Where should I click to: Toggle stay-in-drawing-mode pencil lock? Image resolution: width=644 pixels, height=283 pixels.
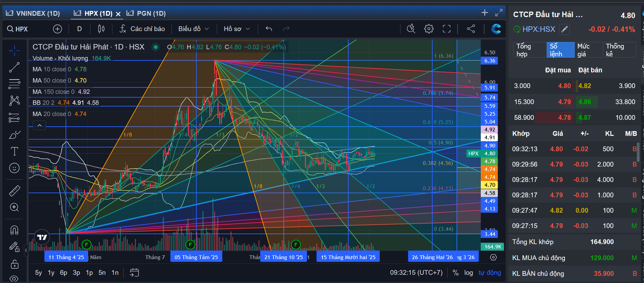click(x=14, y=247)
